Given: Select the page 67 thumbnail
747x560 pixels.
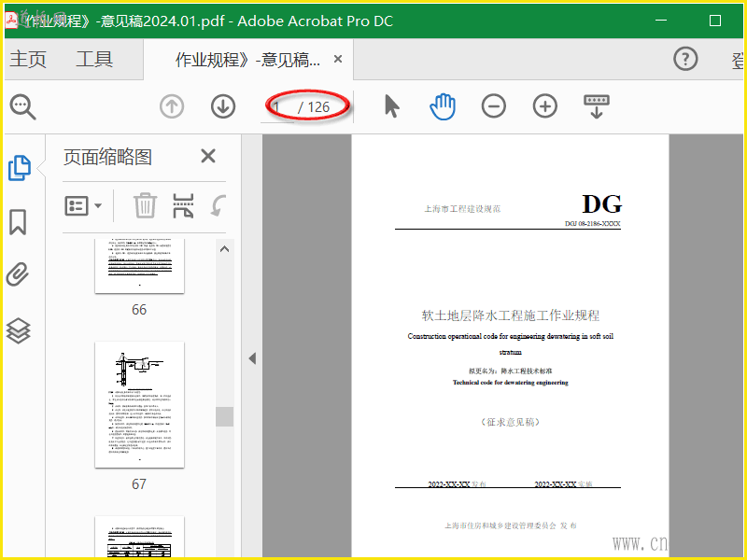Looking at the screenshot, I should click(139, 404).
